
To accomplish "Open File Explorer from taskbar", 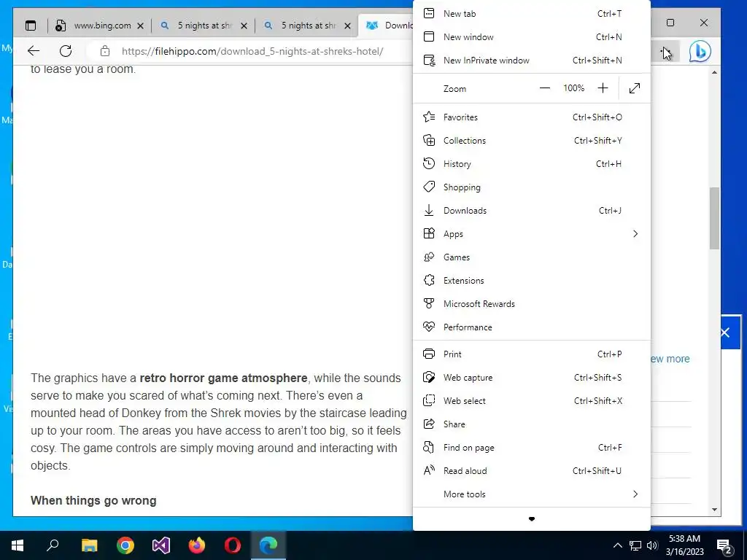I will click(x=89, y=545).
